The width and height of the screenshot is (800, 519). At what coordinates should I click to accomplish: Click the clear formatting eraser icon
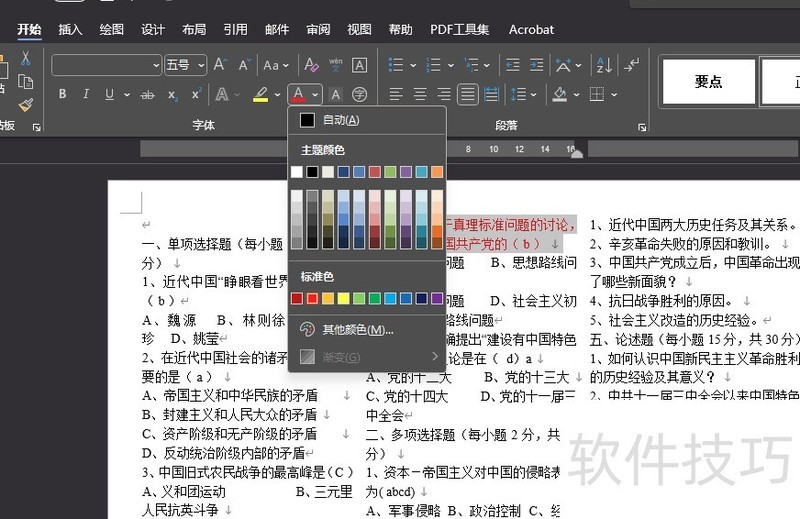point(311,65)
